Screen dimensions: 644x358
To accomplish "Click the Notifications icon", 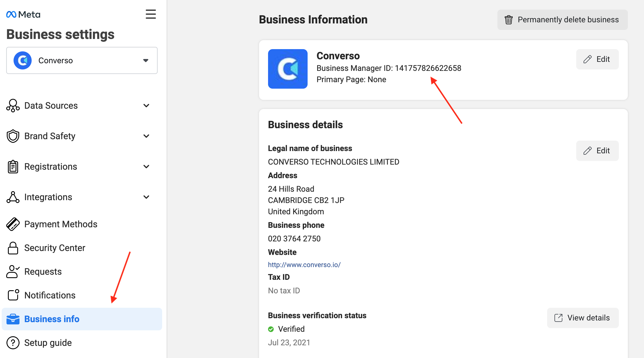I will coord(13,295).
